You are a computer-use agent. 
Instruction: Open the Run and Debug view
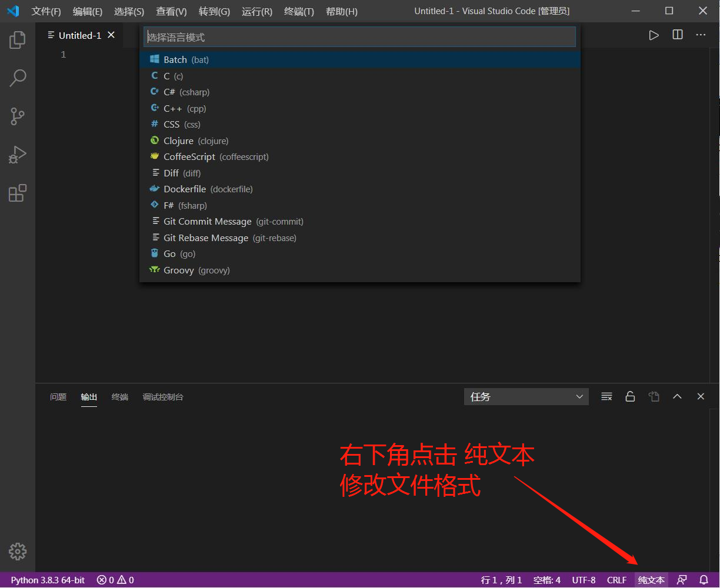(x=17, y=155)
